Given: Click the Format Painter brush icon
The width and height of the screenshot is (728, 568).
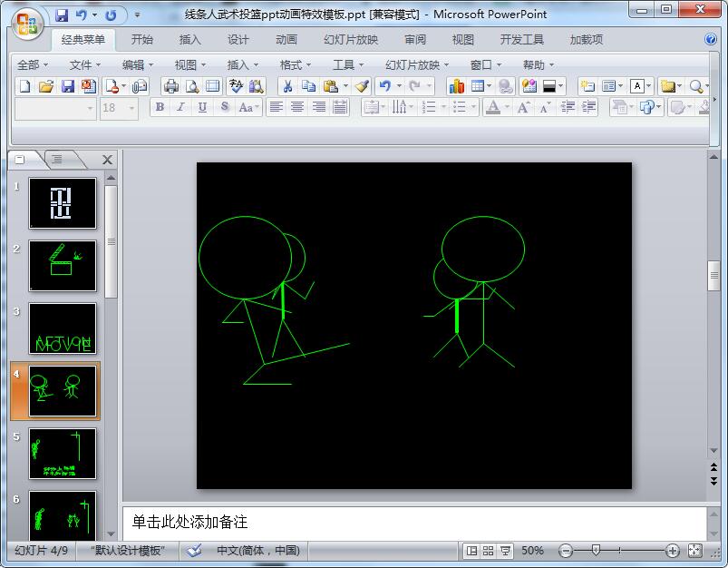Looking at the screenshot, I should click(x=362, y=86).
